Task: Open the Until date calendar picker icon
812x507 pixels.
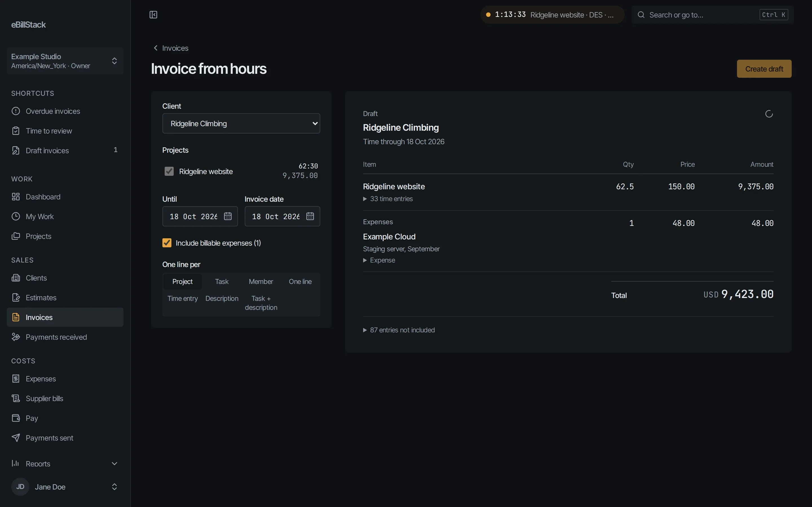Action: tap(228, 216)
